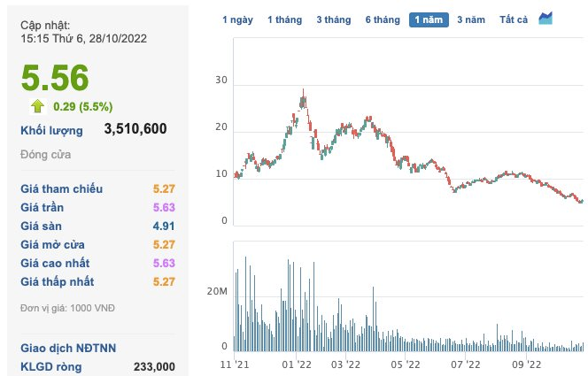Click the KLGD ròng value 233,000
Image resolution: width=588 pixels, height=376 pixels.
151,366
